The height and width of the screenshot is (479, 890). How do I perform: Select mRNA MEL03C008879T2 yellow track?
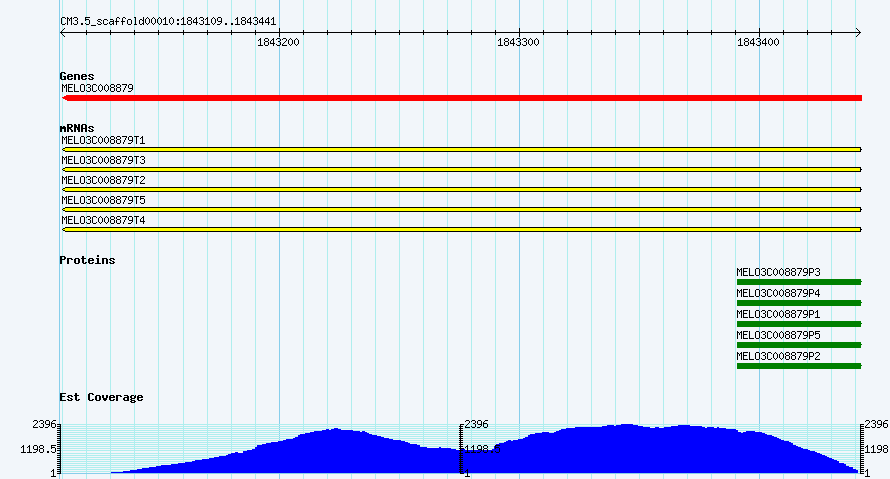click(461, 189)
